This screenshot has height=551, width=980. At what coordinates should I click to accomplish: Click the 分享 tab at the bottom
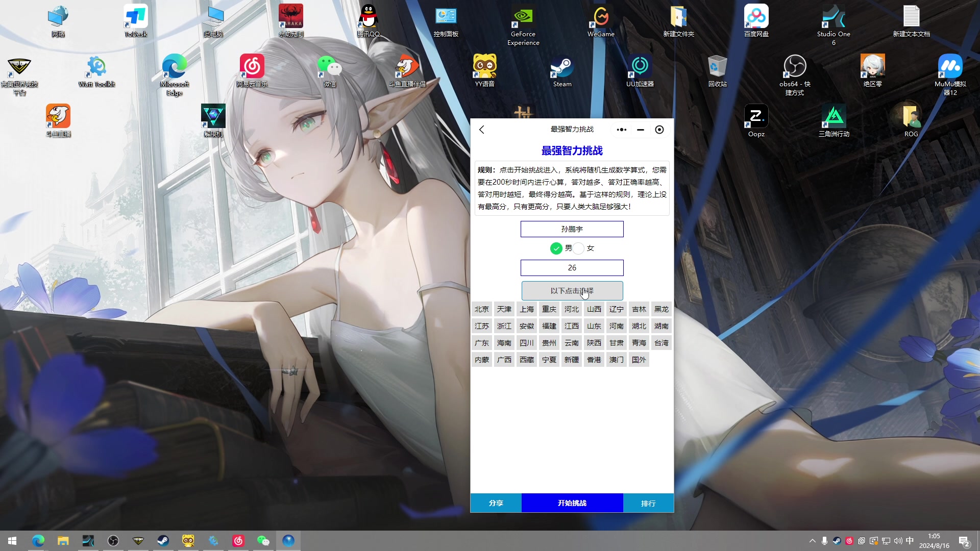(x=496, y=503)
